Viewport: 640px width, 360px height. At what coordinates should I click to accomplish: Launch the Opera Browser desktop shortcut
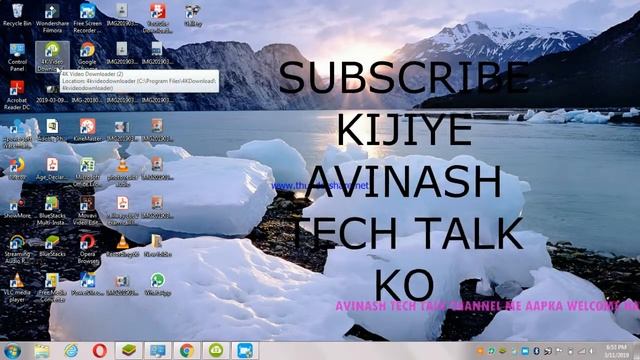[x=87, y=249]
